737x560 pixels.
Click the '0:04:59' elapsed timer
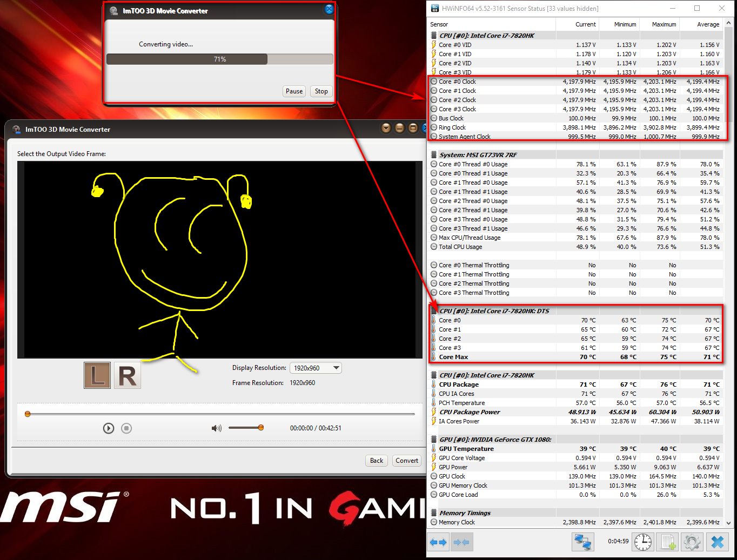tap(618, 541)
